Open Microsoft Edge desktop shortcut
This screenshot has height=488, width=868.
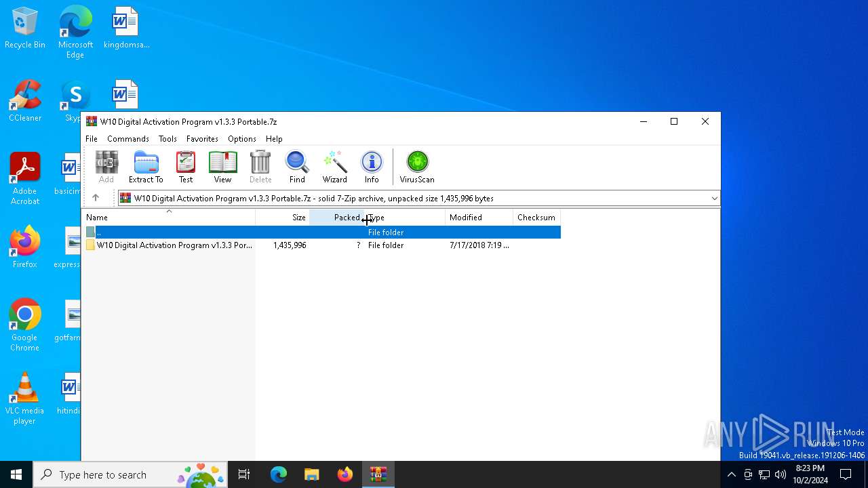tap(75, 33)
